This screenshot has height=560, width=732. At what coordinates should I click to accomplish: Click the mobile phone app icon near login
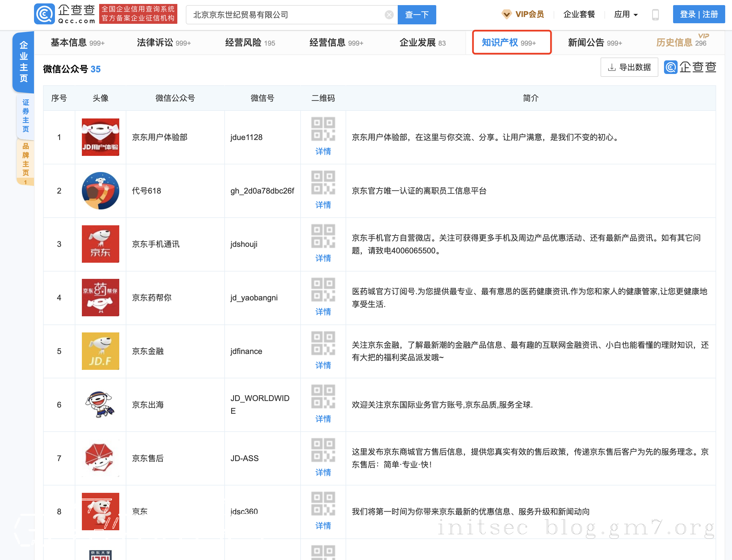655,15
